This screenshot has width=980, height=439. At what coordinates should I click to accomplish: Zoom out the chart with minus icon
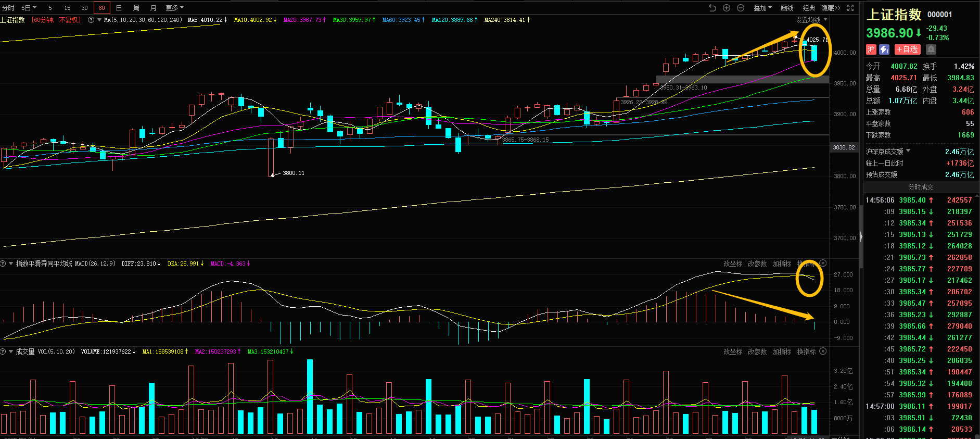(x=741, y=8)
